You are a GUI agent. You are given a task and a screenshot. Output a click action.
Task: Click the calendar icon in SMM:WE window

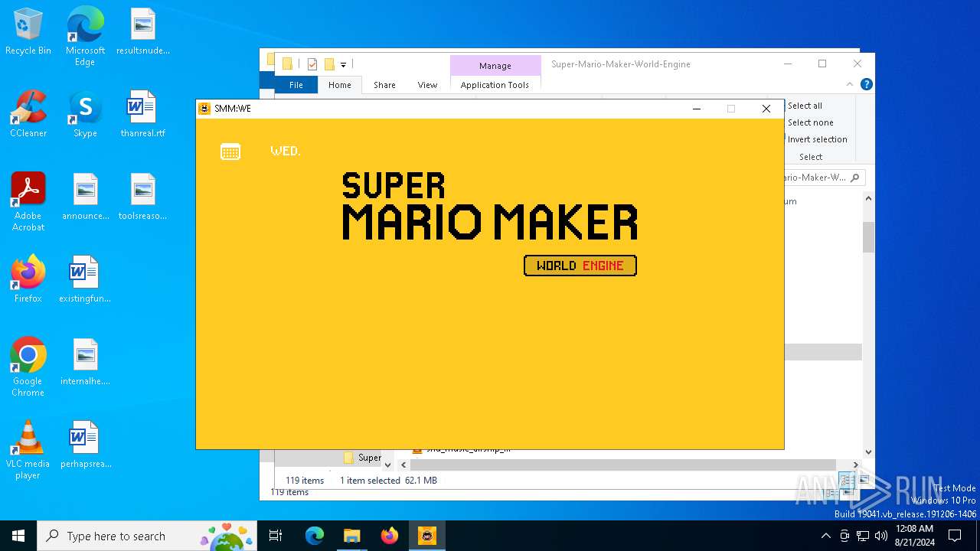coord(230,152)
